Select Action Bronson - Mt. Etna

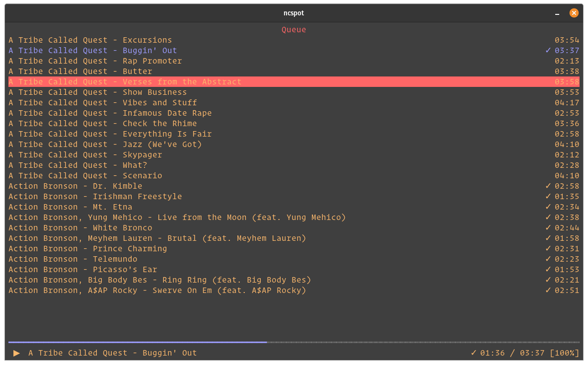point(294,207)
